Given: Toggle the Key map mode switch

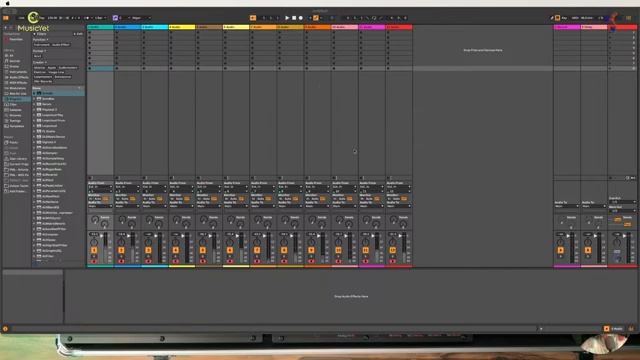Looking at the screenshot, I should pos(564,18).
